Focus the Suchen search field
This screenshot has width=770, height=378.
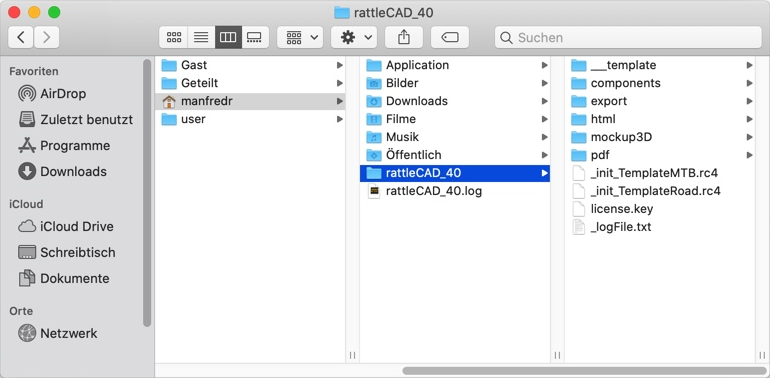point(628,37)
